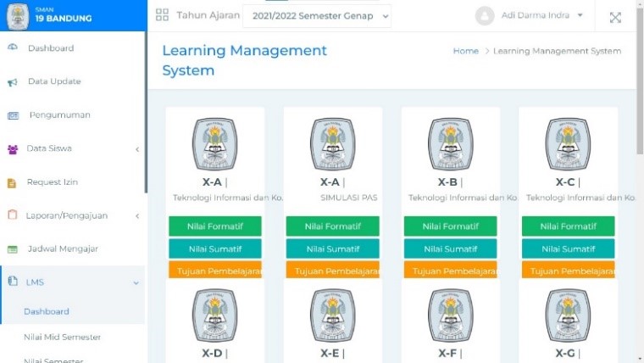This screenshot has height=363, width=644.
Task: Toggle fullscreen with the expand icon
Action: [615, 17]
